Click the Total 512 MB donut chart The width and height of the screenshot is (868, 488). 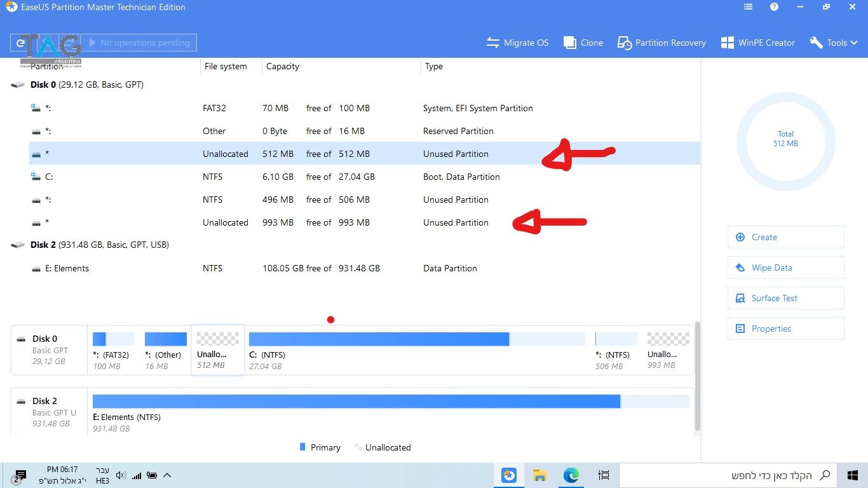click(785, 142)
